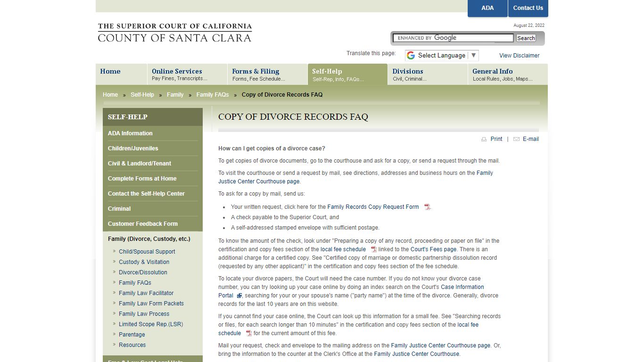The width and height of the screenshot is (644, 362).
Task: Open Child/Spousal Support submenu link
Action: (147, 252)
